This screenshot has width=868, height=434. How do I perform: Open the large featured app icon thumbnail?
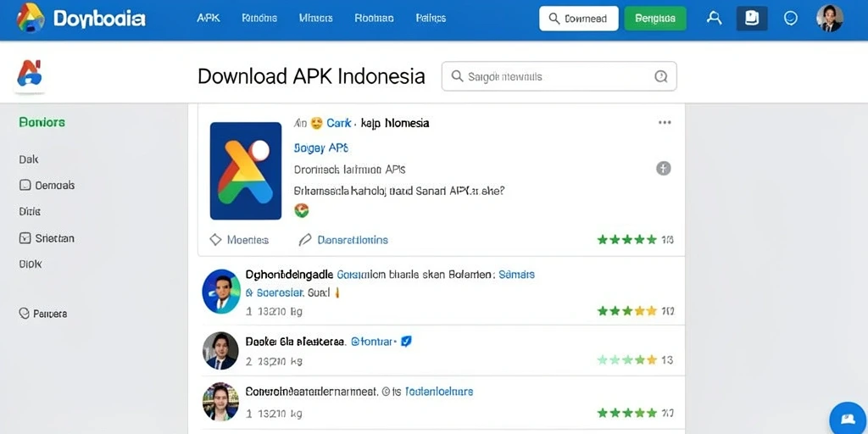[246, 171]
